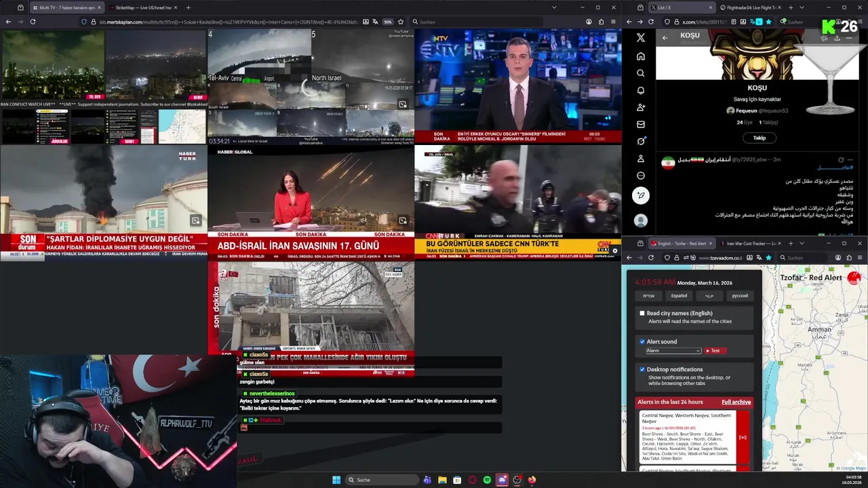Toggle Alert sound checkbox
The image size is (868, 488).
pyautogui.click(x=642, y=342)
